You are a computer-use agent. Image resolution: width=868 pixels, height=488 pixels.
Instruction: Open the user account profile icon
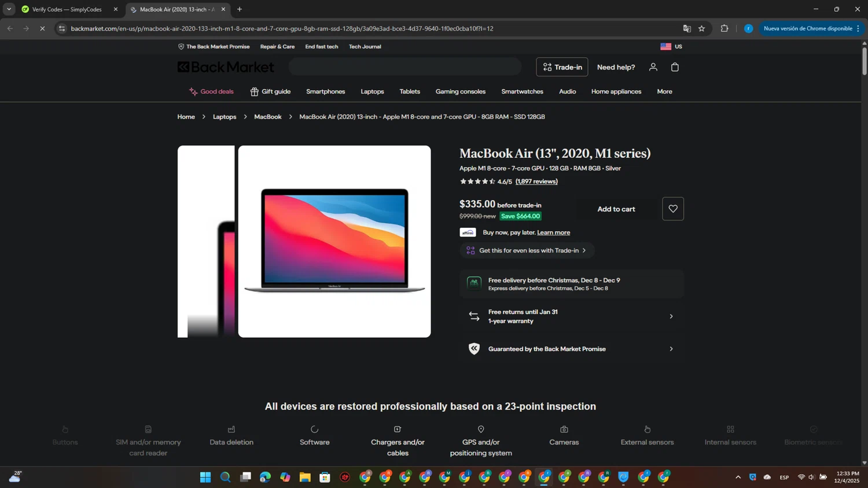(653, 67)
